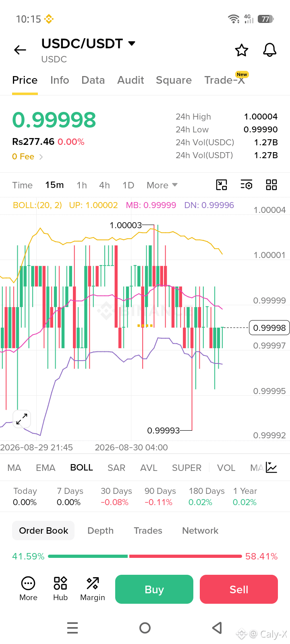Open the chart grid layout icon
This screenshot has height=644, width=290.
(x=271, y=185)
